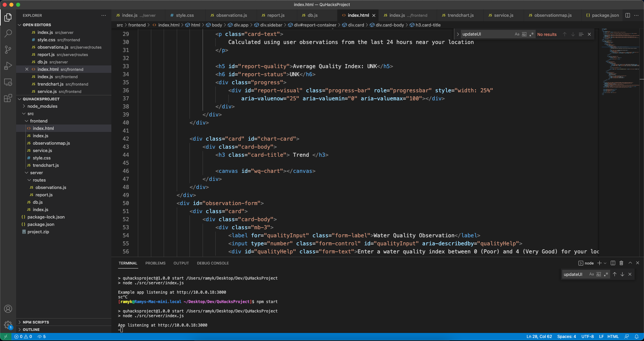Switch to the trendchart.js editor tab
Screen dimensions: 644x341
(460, 15)
